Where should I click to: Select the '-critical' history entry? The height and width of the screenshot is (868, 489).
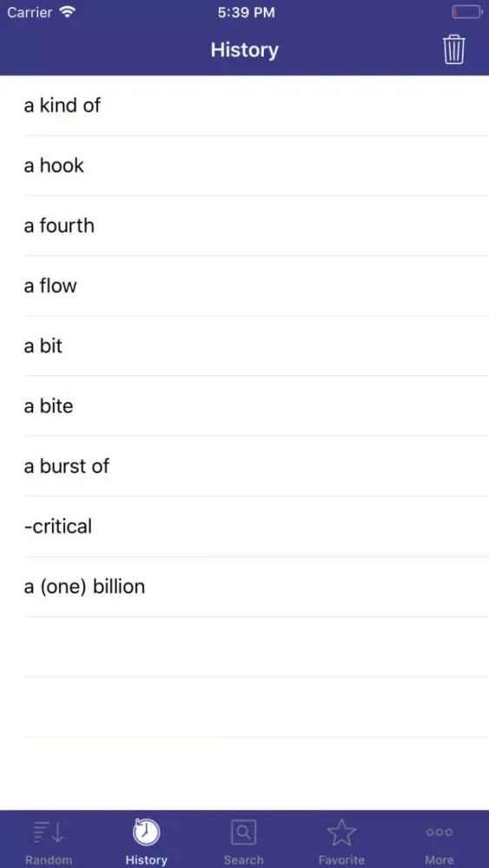point(244,527)
